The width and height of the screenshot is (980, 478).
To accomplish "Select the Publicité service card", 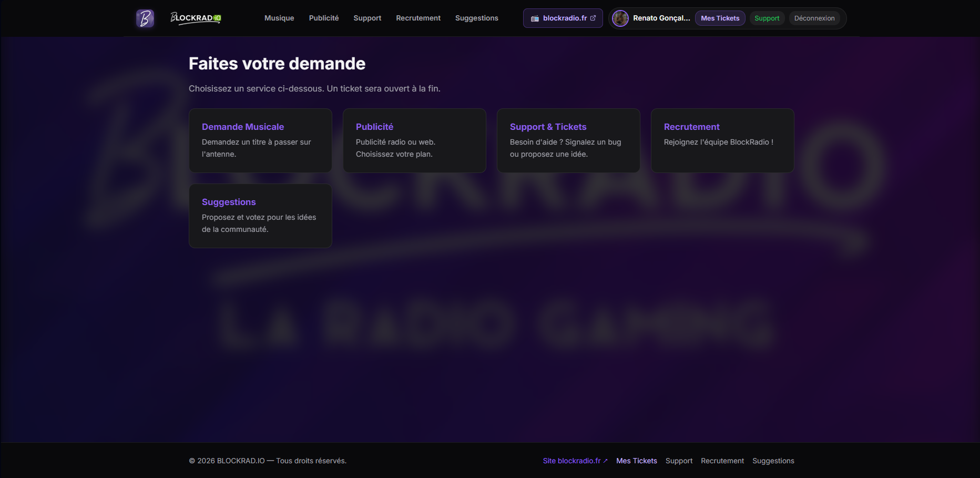I will (414, 140).
